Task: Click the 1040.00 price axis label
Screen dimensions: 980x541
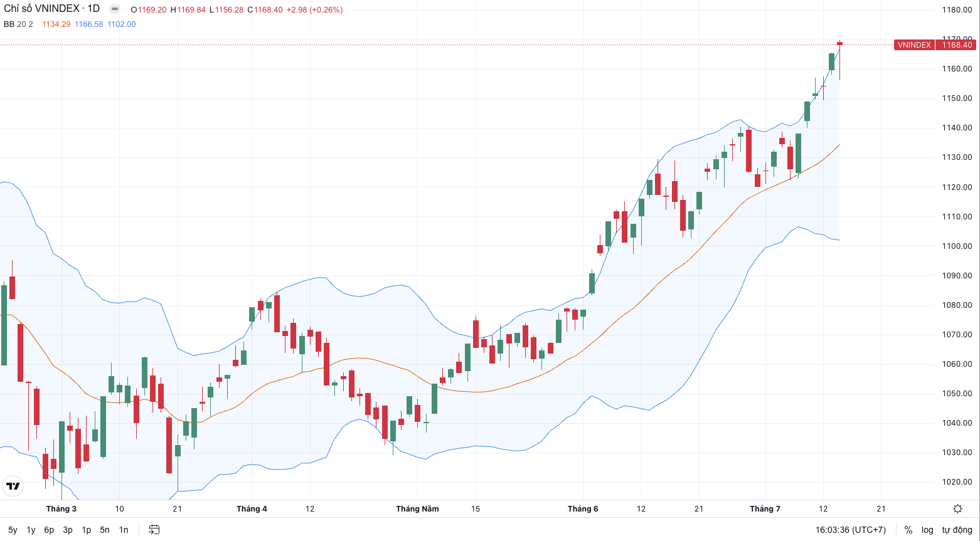Action: pos(957,423)
